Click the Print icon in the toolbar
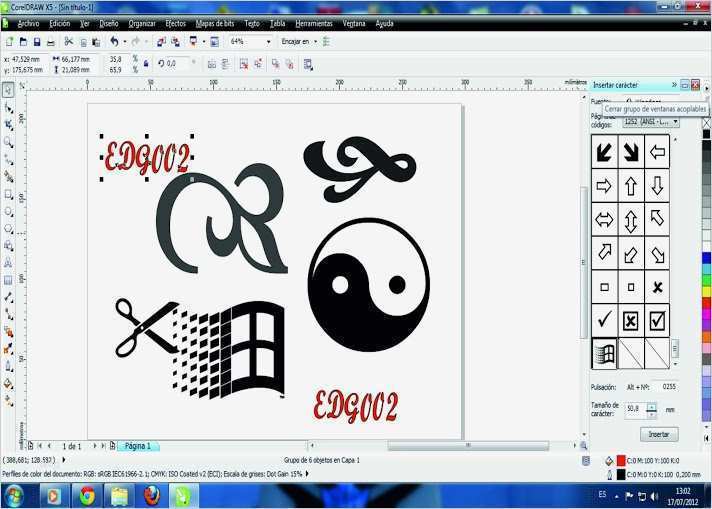The height and width of the screenshot is (509, 712). tap(51, 42)
